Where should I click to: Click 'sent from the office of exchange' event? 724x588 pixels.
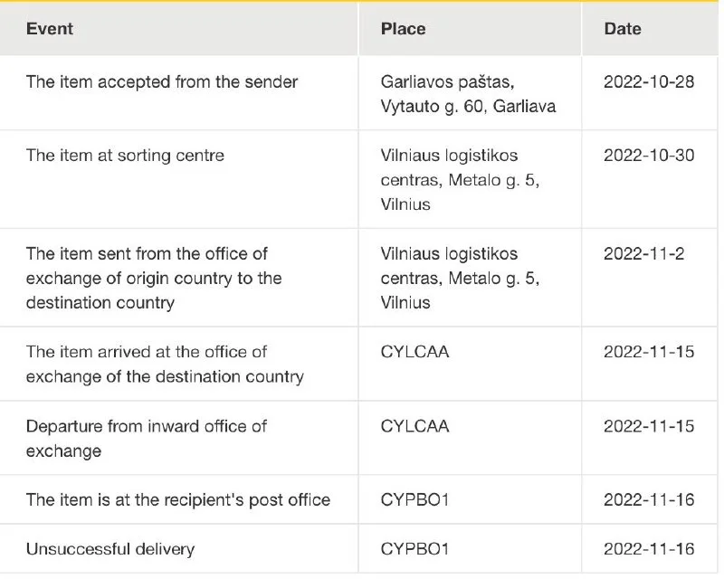click(154, 278)
